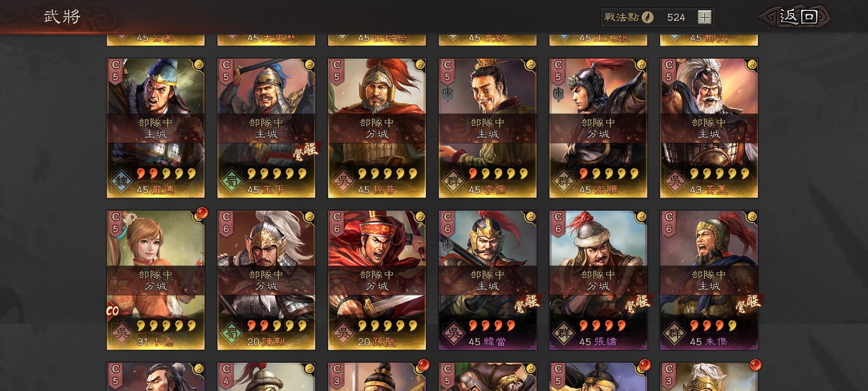
Task: Click the 蜀 faction badge on 王平
Action: pyautogui.click(x=232, y=181)
